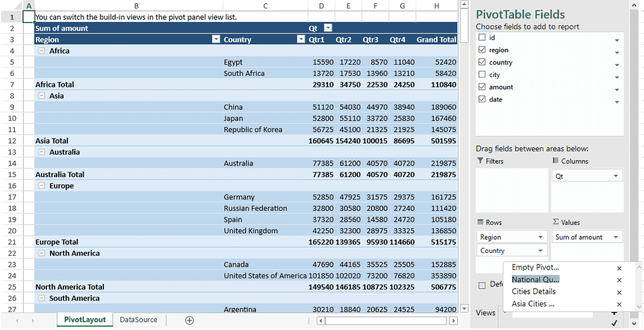Open the Region column filter icon
The height and width of the screenshot is (330, 644).
216,39
